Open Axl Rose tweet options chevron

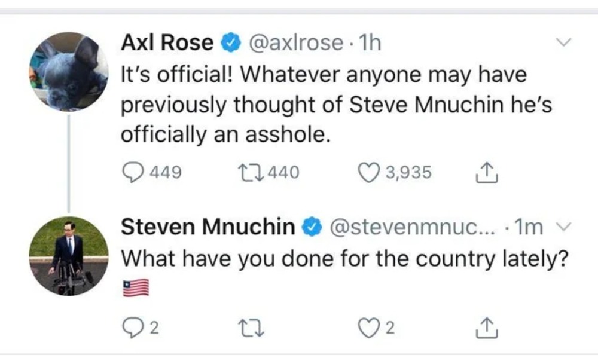click(564, 42)
